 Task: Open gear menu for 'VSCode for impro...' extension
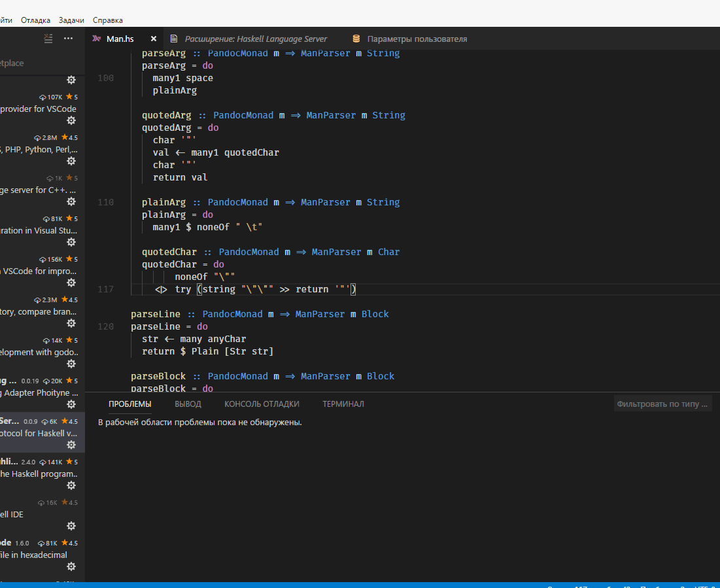pyautogui.click(x=71, y=283)
